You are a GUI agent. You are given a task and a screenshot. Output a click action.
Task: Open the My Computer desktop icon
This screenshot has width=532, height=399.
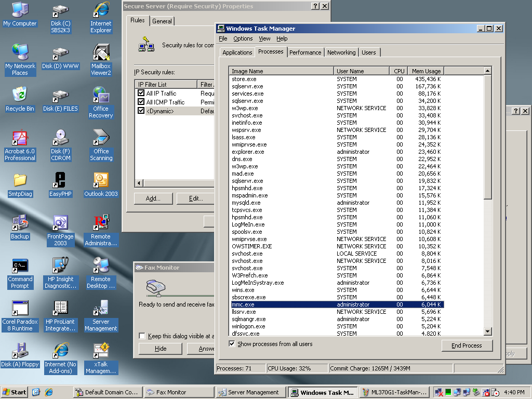point(20,14)
